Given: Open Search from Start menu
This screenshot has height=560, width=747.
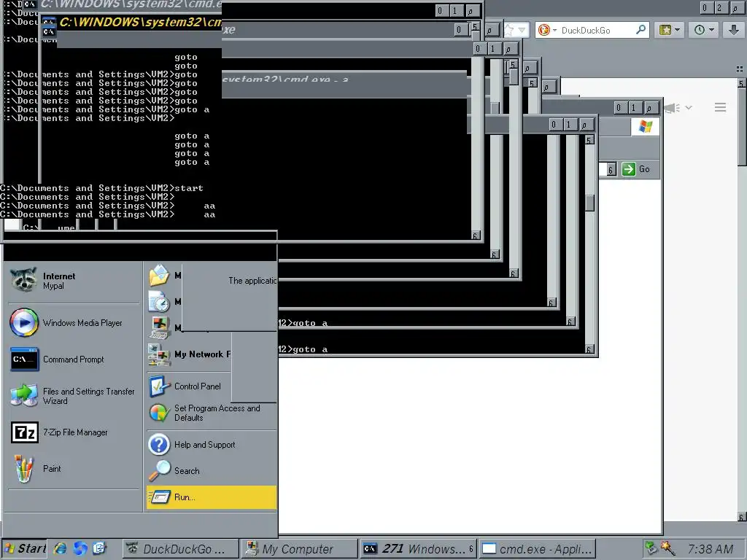Looking at the screenshot, I should (212, 471).
